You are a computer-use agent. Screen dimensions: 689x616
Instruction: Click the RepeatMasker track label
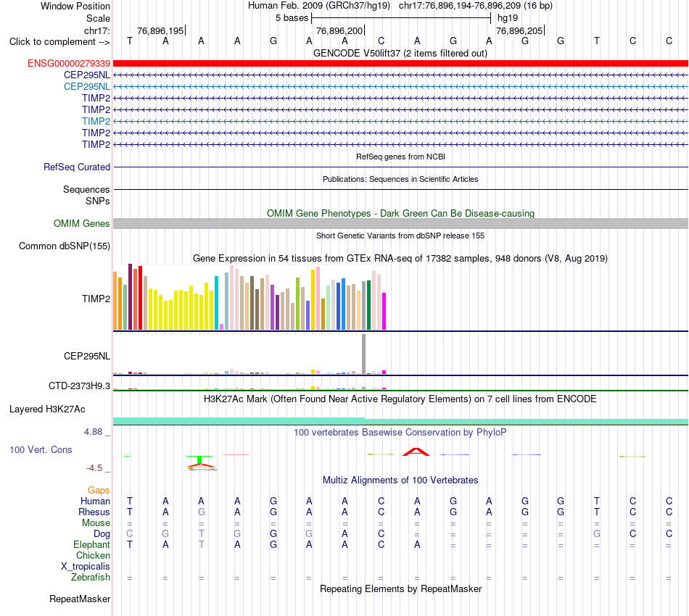point(80,599)
